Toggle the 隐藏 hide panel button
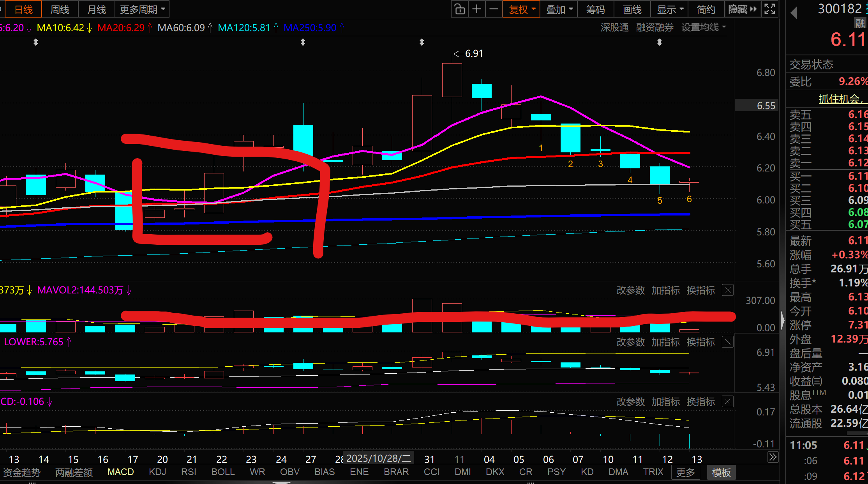The width and height of the screenshot is (868, 484). click(x=742, y=9)
